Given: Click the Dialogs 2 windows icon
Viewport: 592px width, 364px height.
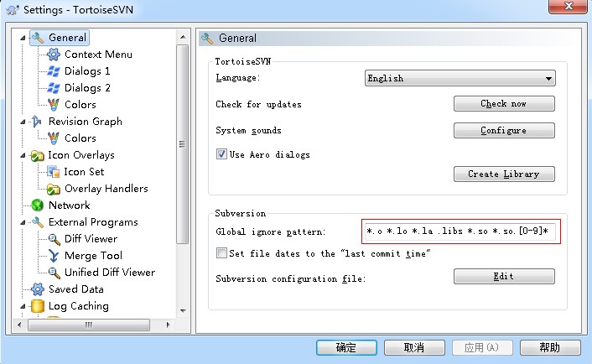Looking at the screenshot, I should pyautogui.click(x=54, y=88).
